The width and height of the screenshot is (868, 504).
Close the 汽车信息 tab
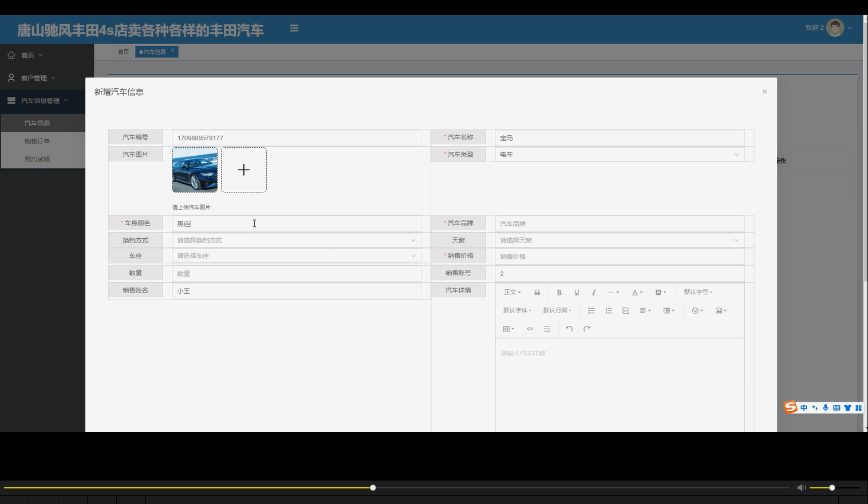172,50
